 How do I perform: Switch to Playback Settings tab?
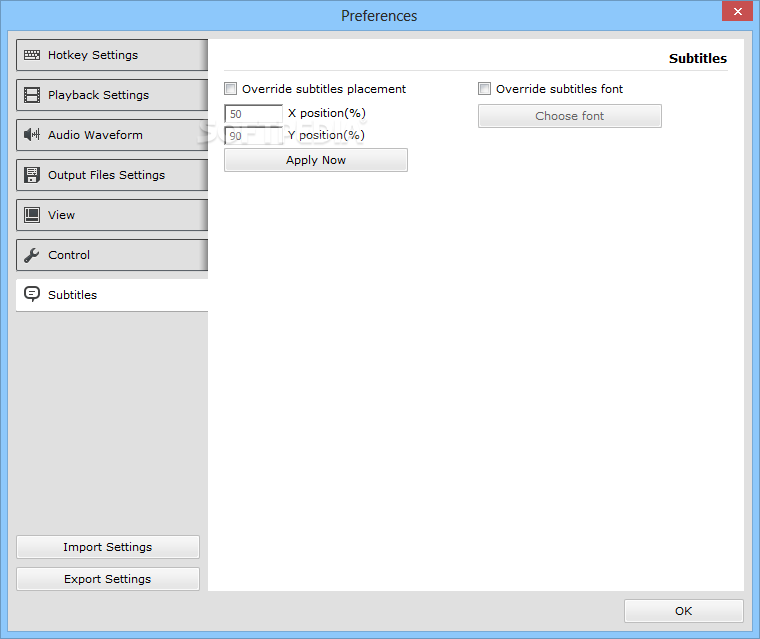(x=112, y=95)
